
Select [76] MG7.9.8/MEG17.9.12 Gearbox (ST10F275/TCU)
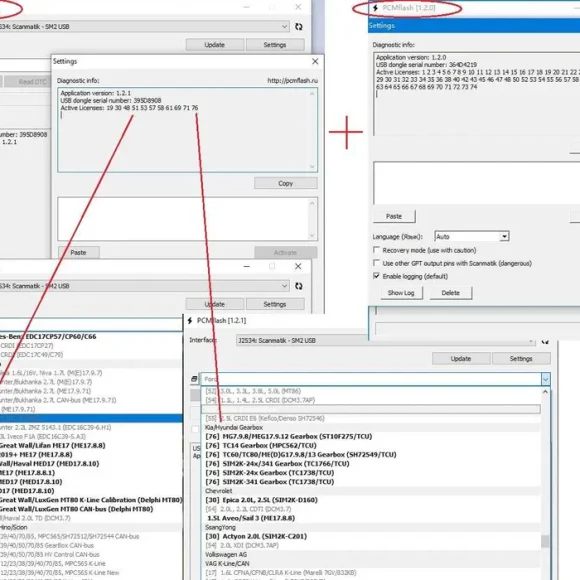pos(289,436)
